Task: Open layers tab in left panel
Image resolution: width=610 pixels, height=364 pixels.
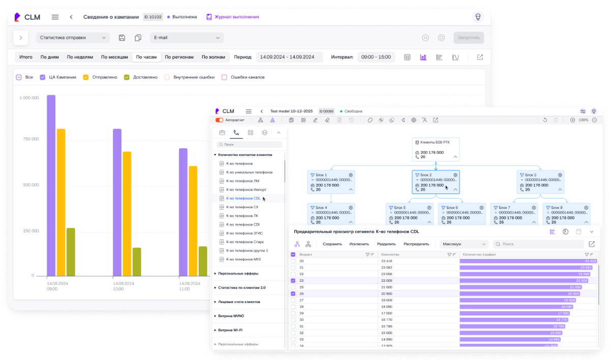Action: pos(265,133)
